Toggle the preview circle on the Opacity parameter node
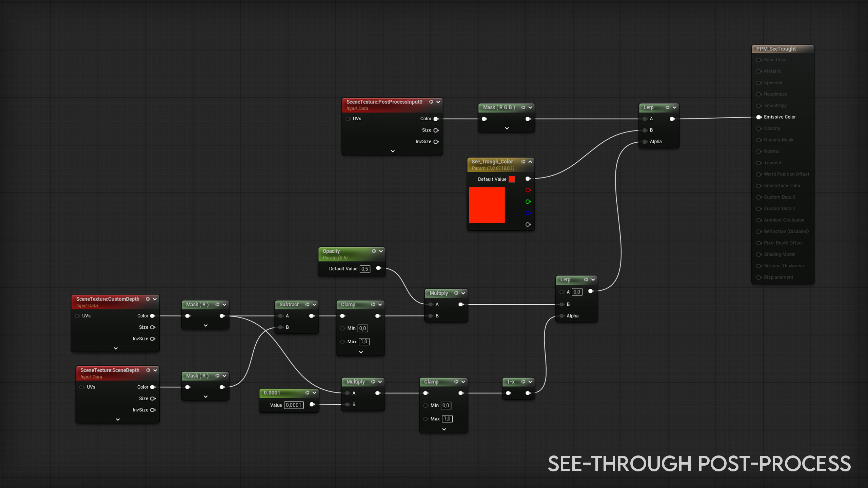 374,251
